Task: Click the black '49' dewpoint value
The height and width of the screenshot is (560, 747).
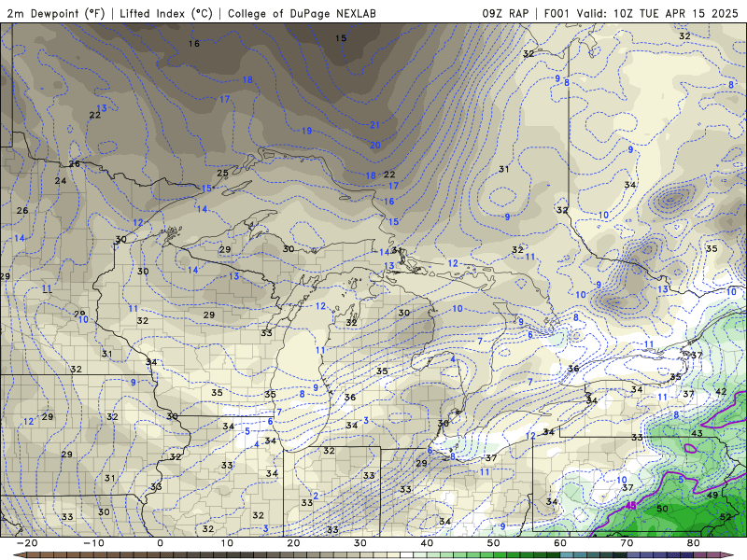Action: tap(712, 495)
